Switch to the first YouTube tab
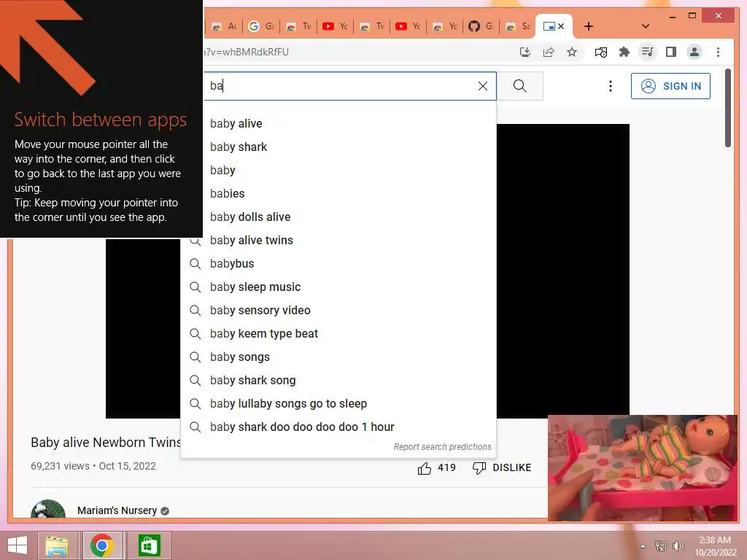This screenshot has width=747, height=560. [336, 26]
